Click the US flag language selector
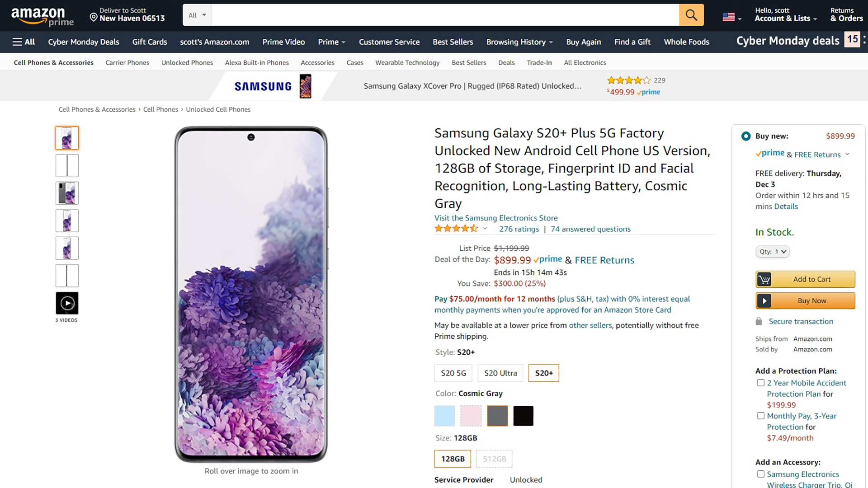This screenshot has width=868, height=488. point(731,18)
